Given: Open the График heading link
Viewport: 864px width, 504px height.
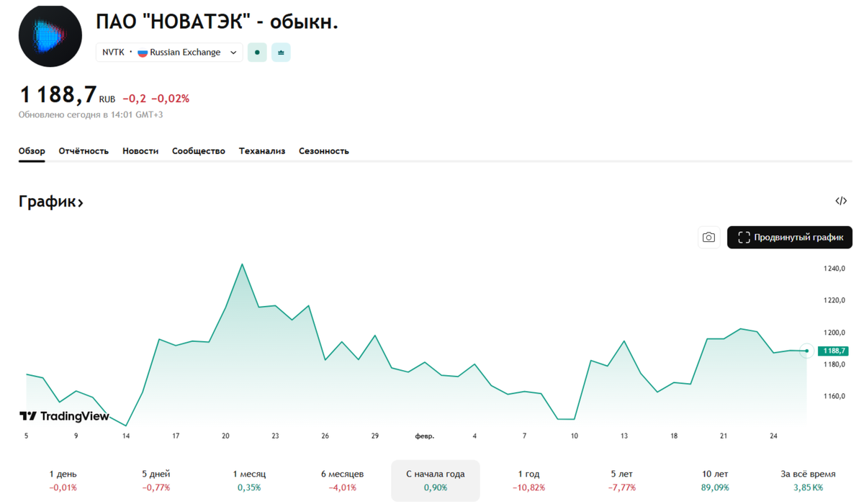Looking at the screenshot, I should point(51,202).
